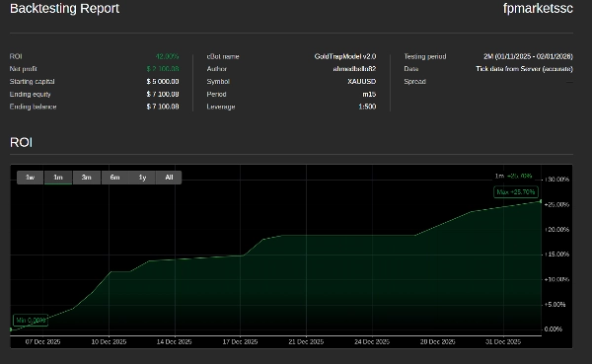Click the Author value ahmadbello82
Image resolution: width=592 pixels, height=364 pixels.
[354, 69]
